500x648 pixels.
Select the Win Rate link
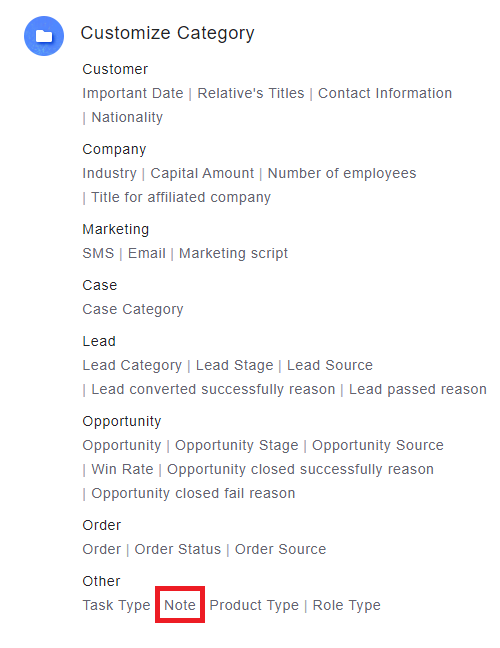coord(122,469)
